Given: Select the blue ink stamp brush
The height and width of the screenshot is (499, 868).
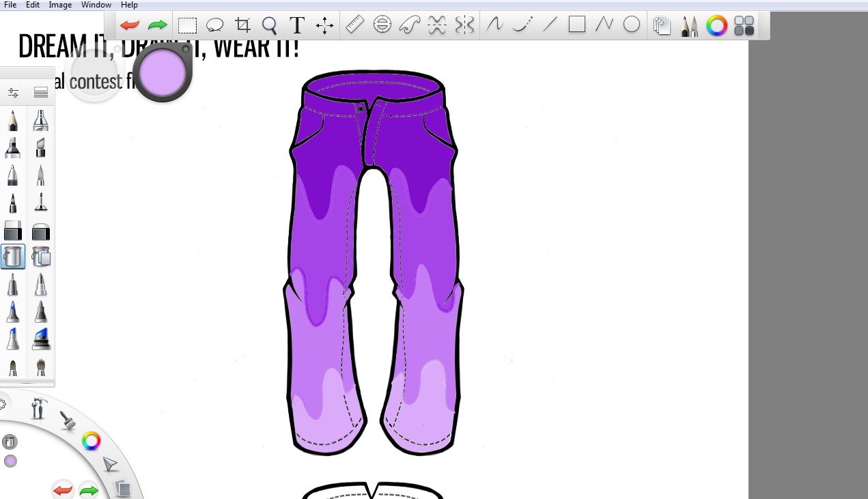Looking at the screenshot, I should pyautogui.click(x=41, y=339).
